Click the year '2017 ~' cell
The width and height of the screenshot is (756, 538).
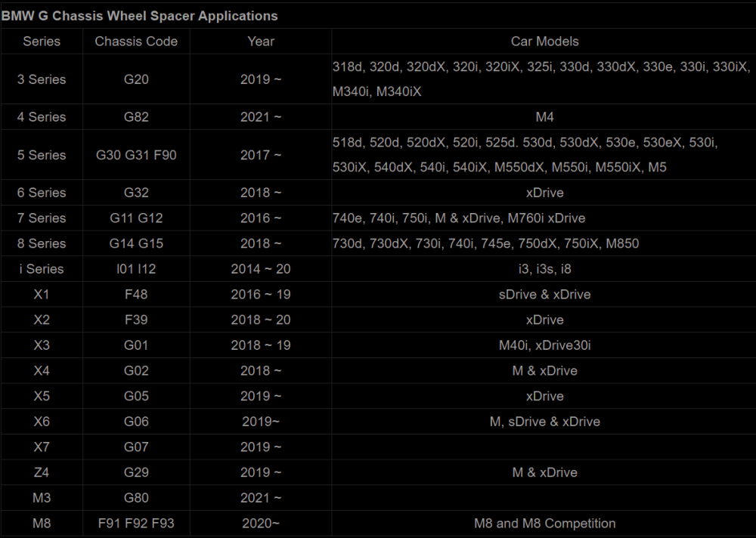[x=261, y=155]
